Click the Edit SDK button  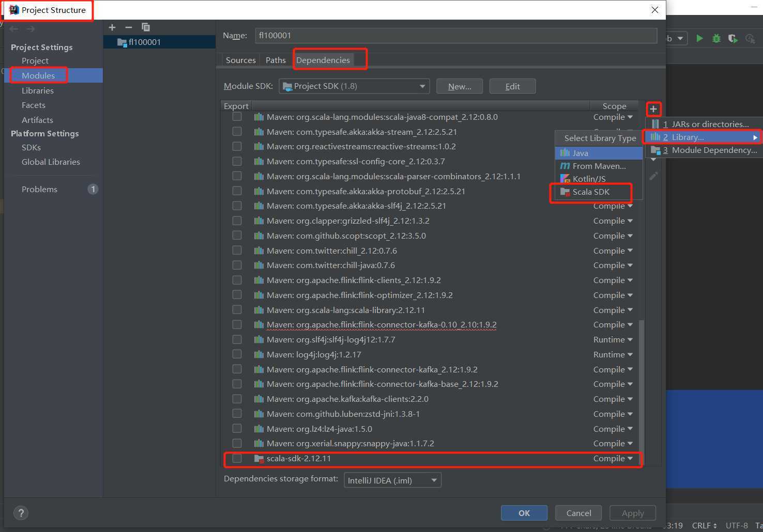click(x=512, y=86)
